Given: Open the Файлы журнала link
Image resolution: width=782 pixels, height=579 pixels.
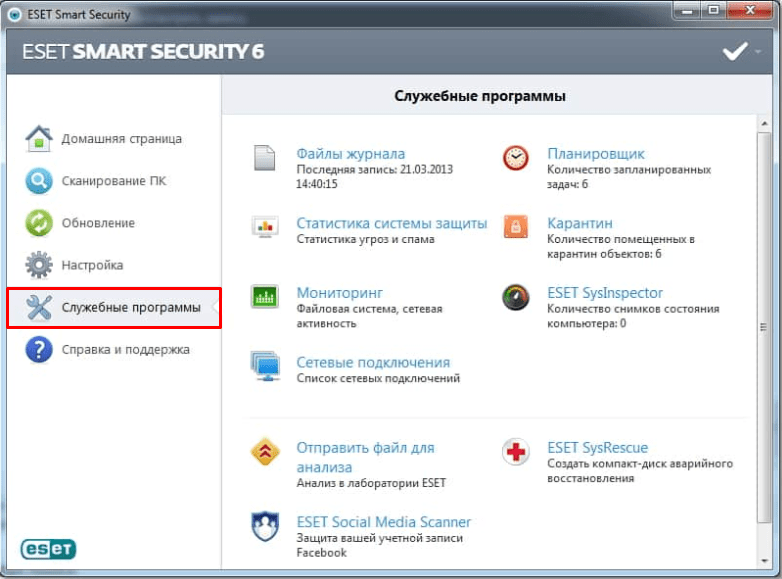Looking at the screenshot, I should click(x=350, y=154).
